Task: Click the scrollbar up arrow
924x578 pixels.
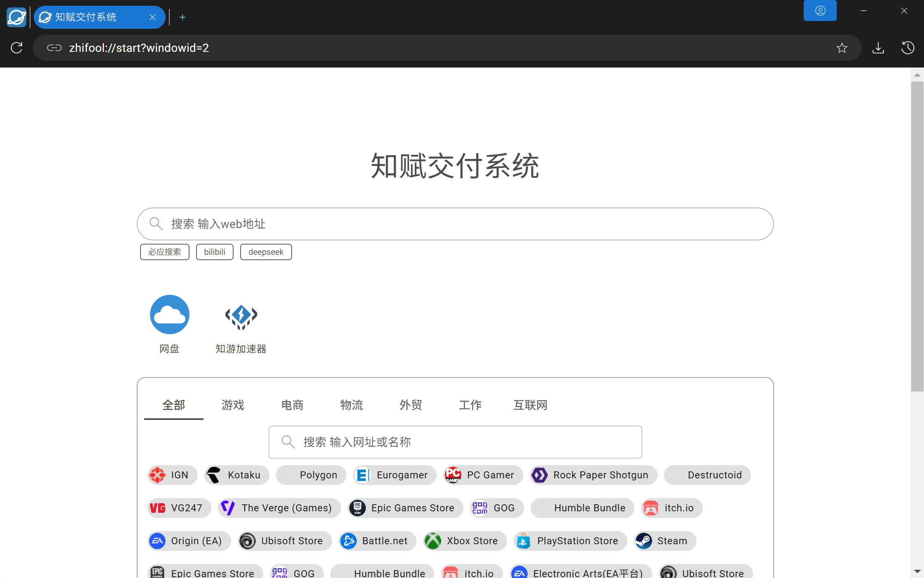Action: (917, 75)
